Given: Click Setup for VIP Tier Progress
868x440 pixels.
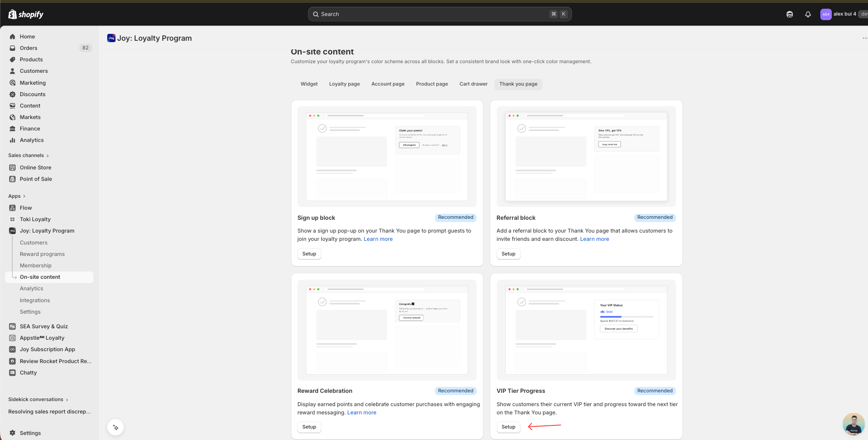Looking at the screenshot, I should click(x=508, y=427).
